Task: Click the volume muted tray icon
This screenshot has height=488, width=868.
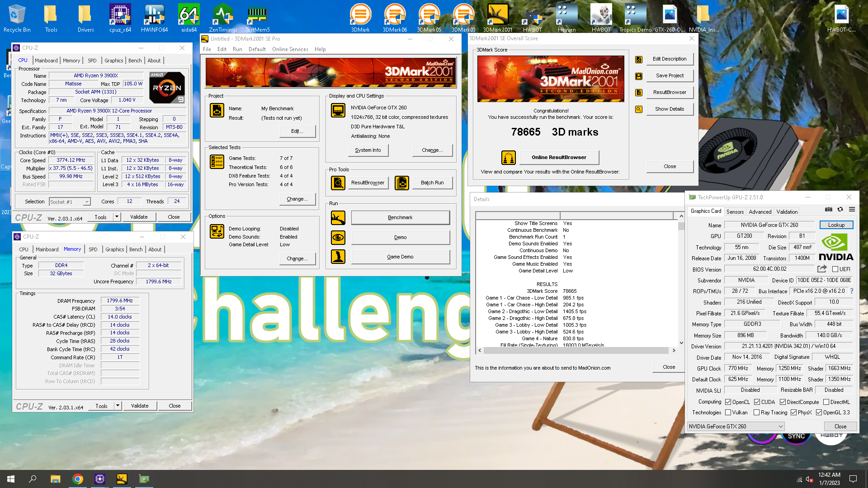Action: click(x=809, y=479)
